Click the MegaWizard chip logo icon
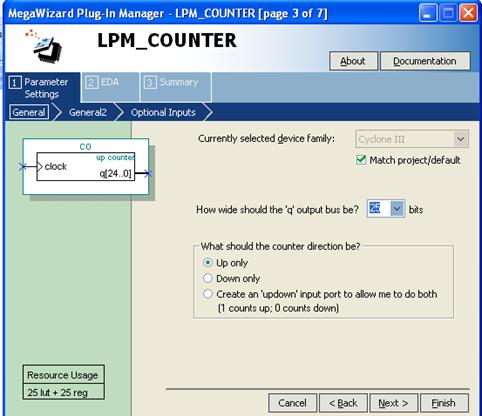 point(44,46)
